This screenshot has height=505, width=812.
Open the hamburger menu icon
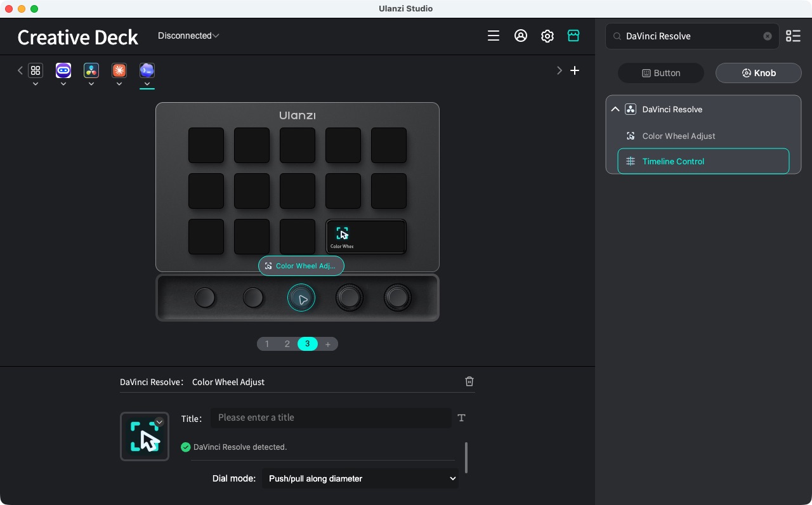(494, 36)
